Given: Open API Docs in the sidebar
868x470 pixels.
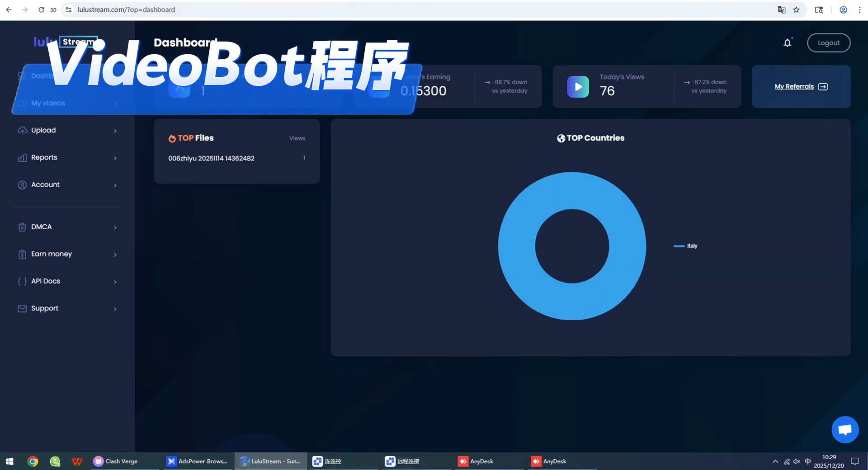Looking at the screenshot, I should (x=67, y=281).
